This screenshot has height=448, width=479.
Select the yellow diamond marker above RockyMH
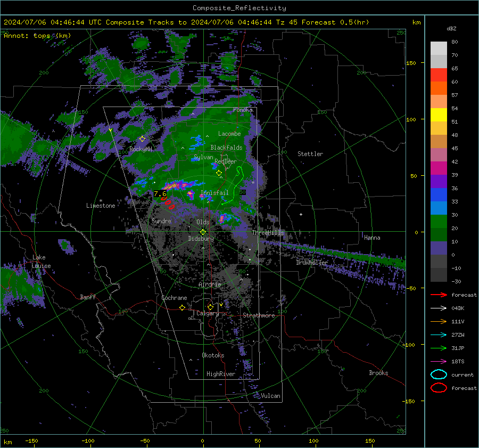click(142, 139)
